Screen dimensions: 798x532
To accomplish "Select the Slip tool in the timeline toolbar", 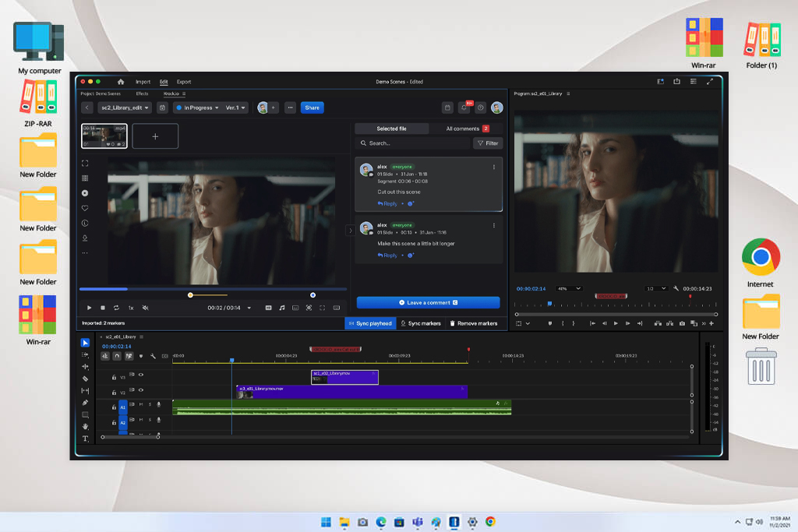I will [85, 390].
